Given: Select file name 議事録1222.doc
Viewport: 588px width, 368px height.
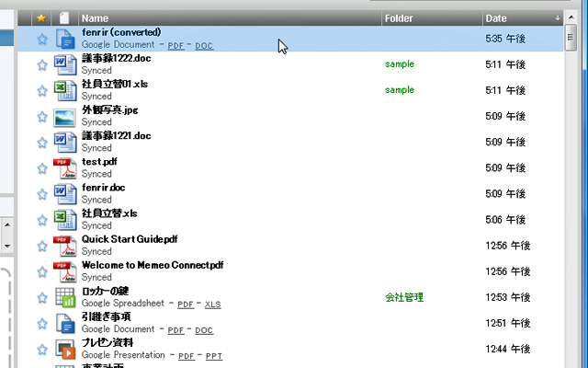Looking at the screenshot, I should pos(117,59).
